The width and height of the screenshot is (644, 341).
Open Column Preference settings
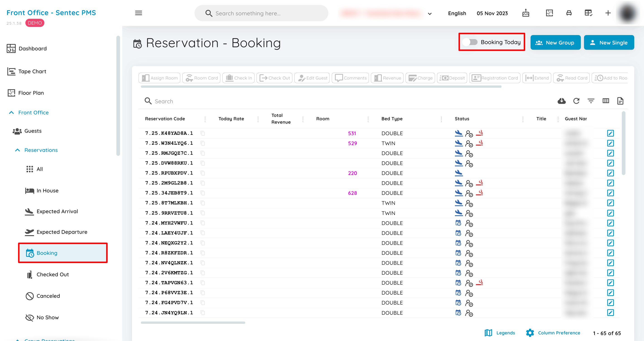point(553,333)
